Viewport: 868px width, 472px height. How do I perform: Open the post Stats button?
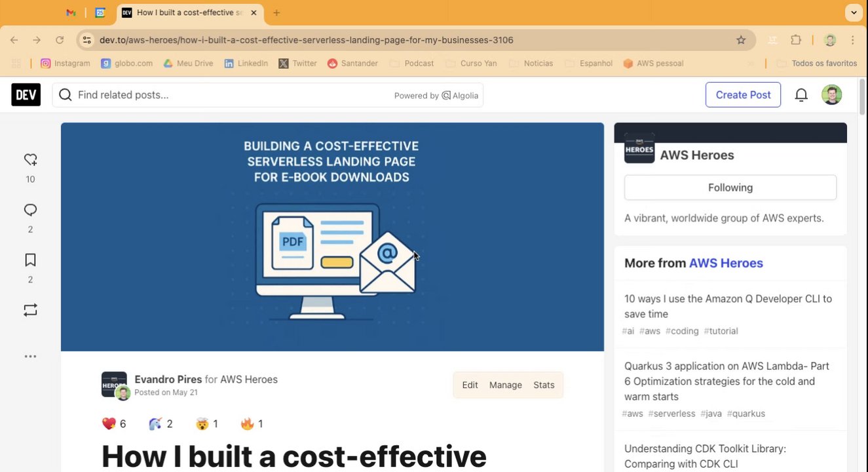544,385
